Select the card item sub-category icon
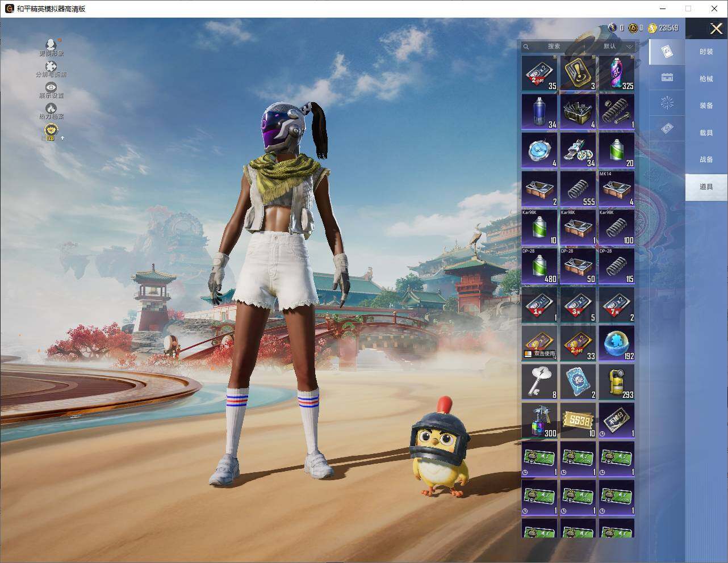 click(667, 52)
